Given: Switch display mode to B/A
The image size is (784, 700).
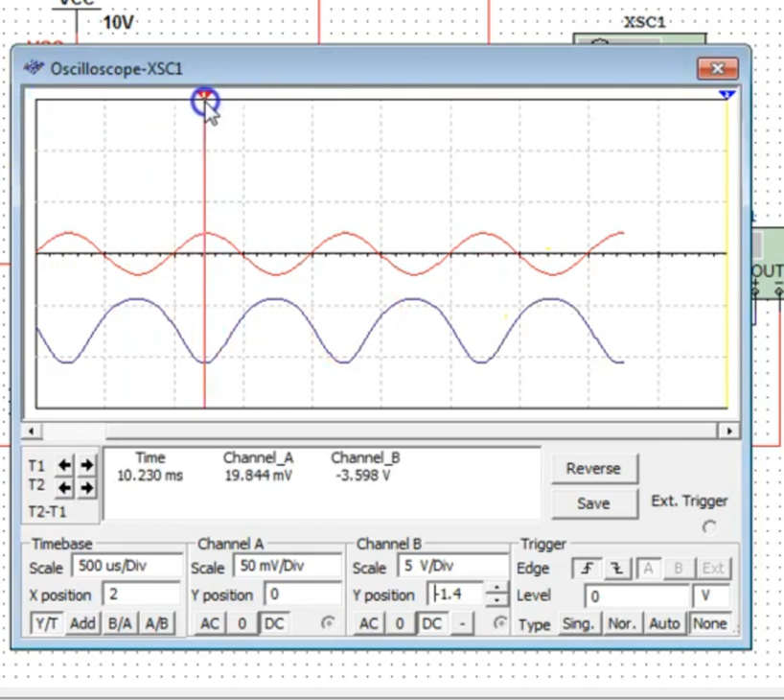Looking at the screenshot, I should [x=120, y=623].
